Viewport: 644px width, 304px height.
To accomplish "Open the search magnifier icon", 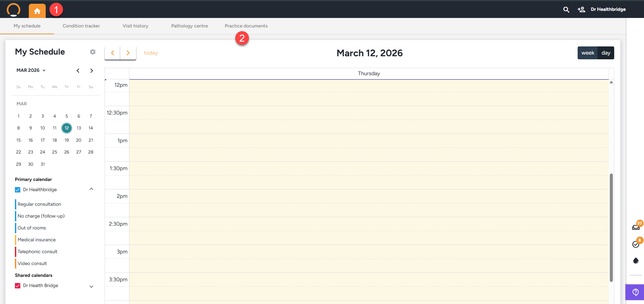I will point(566,9).
